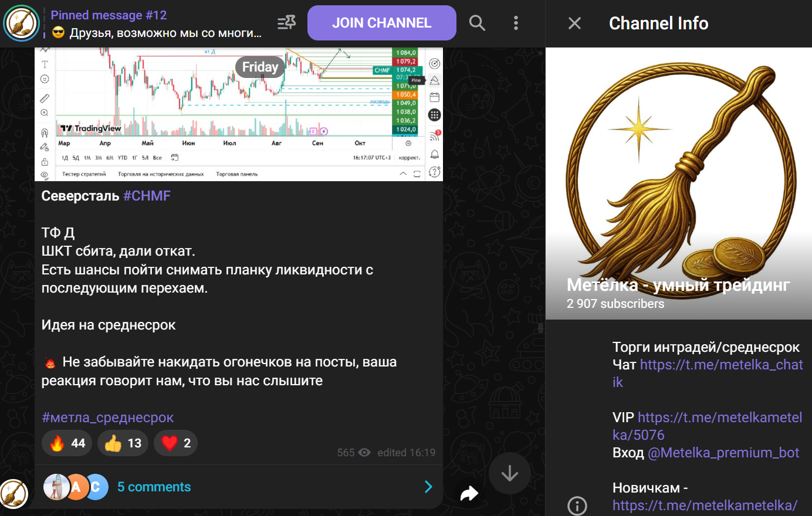Click the '2 907 subscribers' text
This screenshot has width=812, height=516.
615,304
